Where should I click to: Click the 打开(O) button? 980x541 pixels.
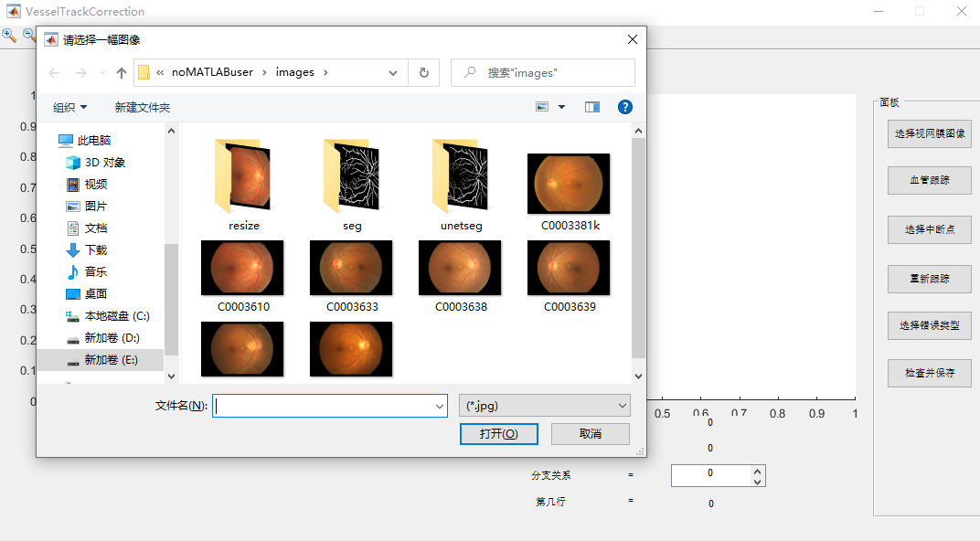498,434
